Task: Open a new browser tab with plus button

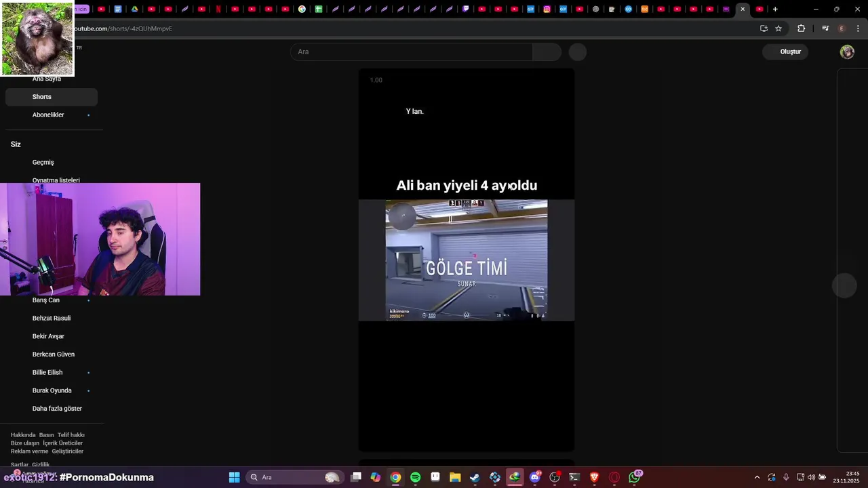Action: 775,9
